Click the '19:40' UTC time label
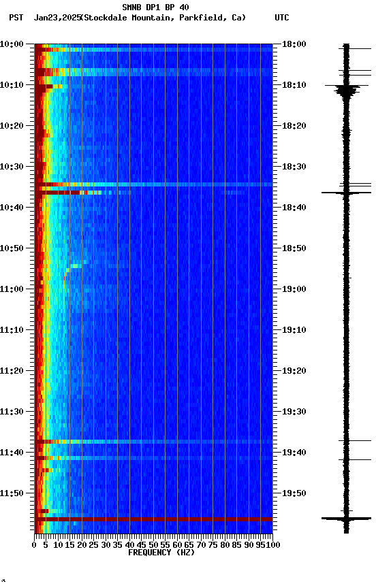This screenshot has width=376, height=588. click(x=294, y=453)
